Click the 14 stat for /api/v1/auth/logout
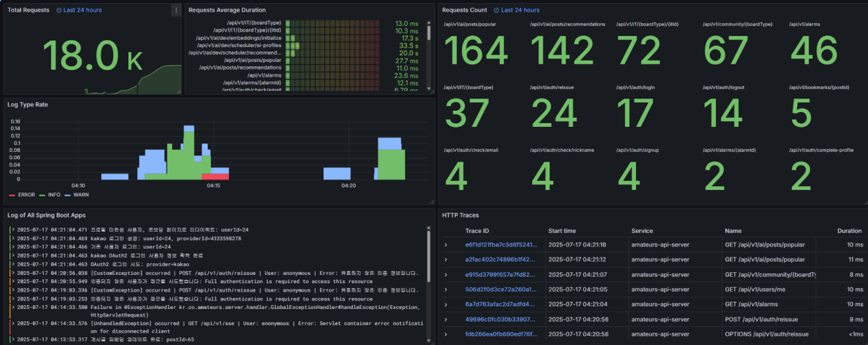 pos(724,113)
